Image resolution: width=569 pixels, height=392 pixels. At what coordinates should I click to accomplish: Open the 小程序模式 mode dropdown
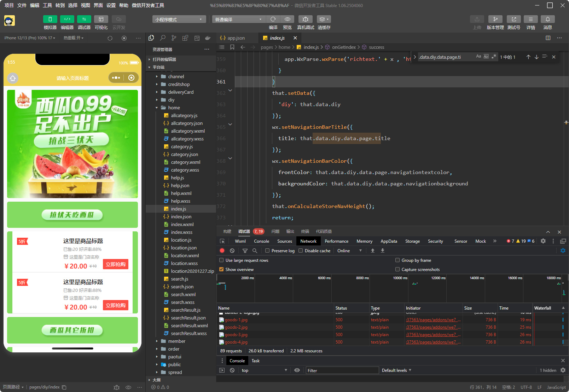pyautogui.click(x=179, y=19)
